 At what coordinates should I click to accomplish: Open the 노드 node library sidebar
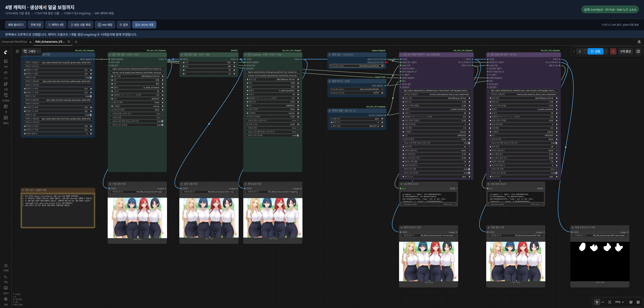(6, 74)
